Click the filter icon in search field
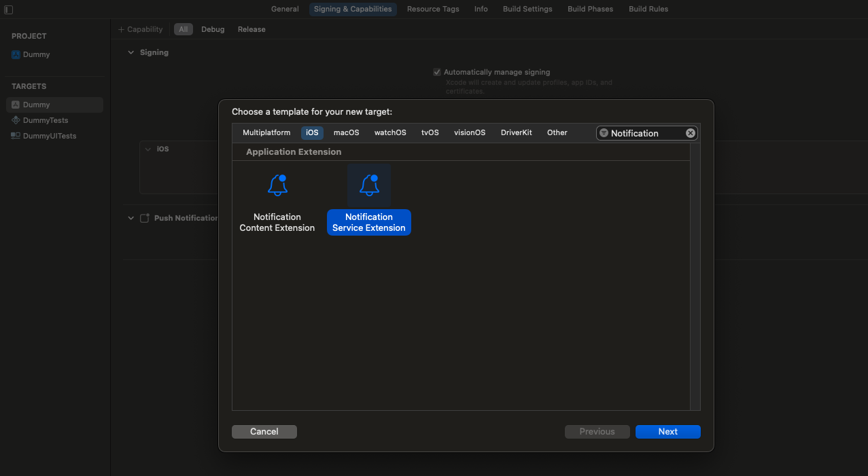Image resolution: width=868 pixels, height=476 pixels. 604,133
